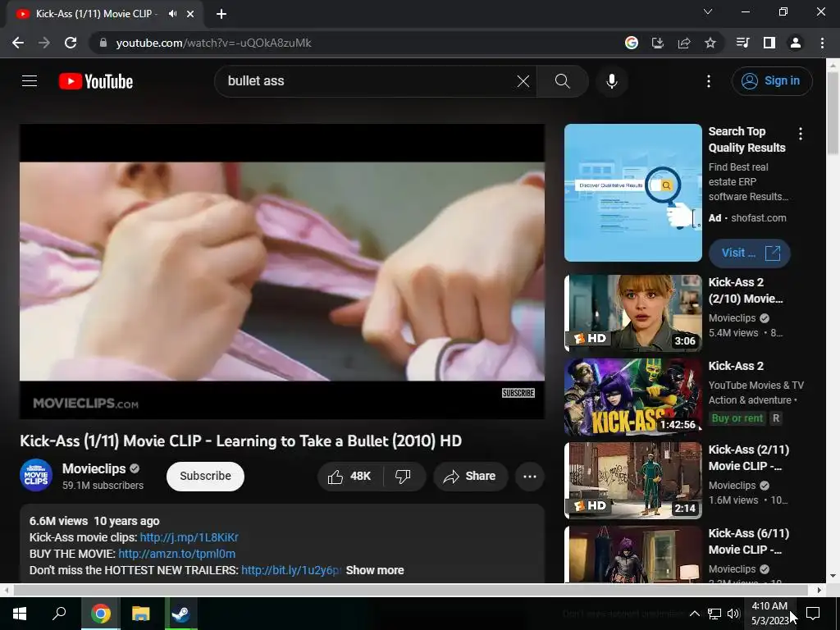Open Kick-Ass (6/11) Movie CLIP title

coord(748,541)
